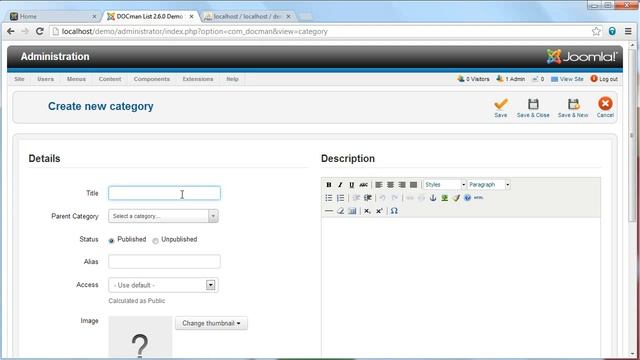Open the Parent Category dropdown

pyautogui.click(x=163, y=216)
